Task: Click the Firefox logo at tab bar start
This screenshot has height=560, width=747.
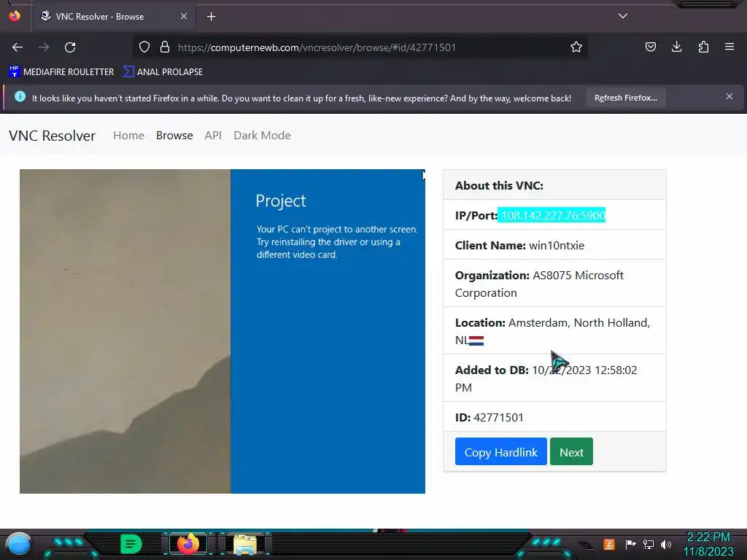Action: [x=15, y=16]
